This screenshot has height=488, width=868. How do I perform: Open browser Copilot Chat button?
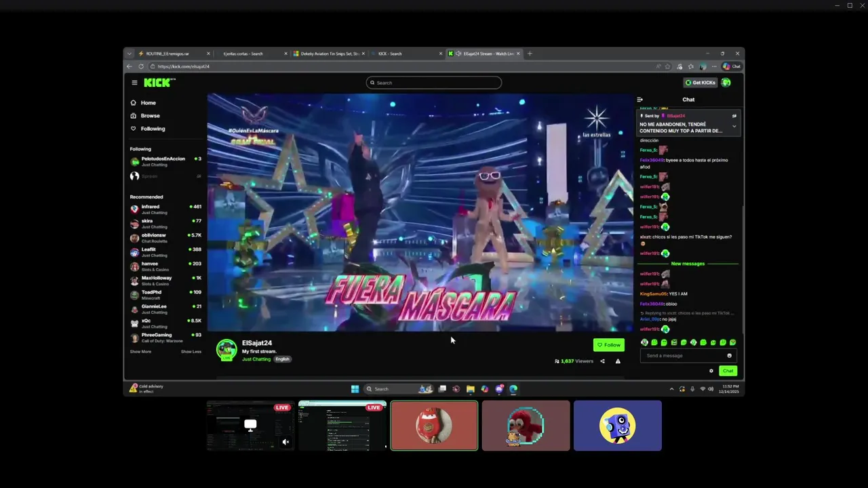[x=732, y=66]
